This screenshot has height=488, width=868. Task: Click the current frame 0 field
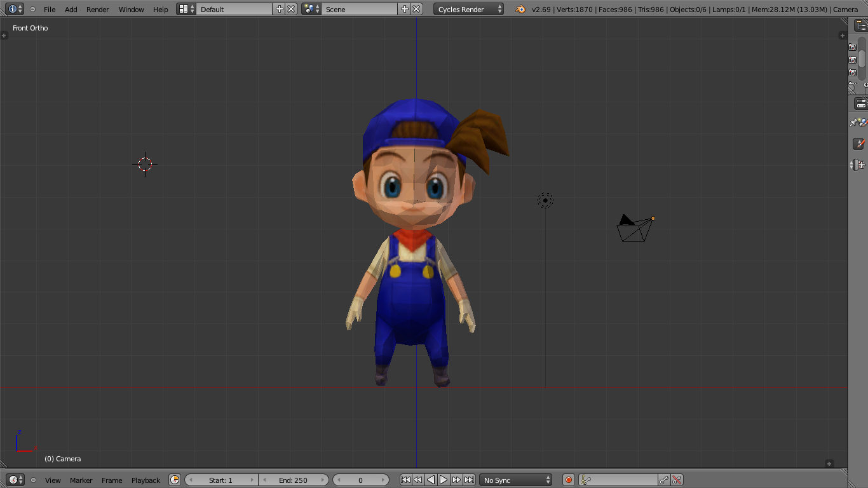pos(361,480)
